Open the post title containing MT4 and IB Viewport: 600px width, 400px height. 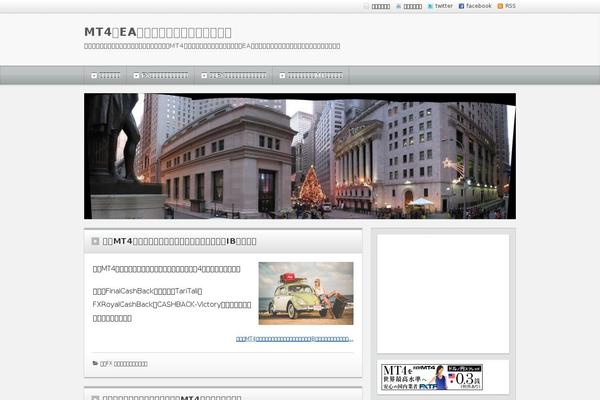coord(179,242)
